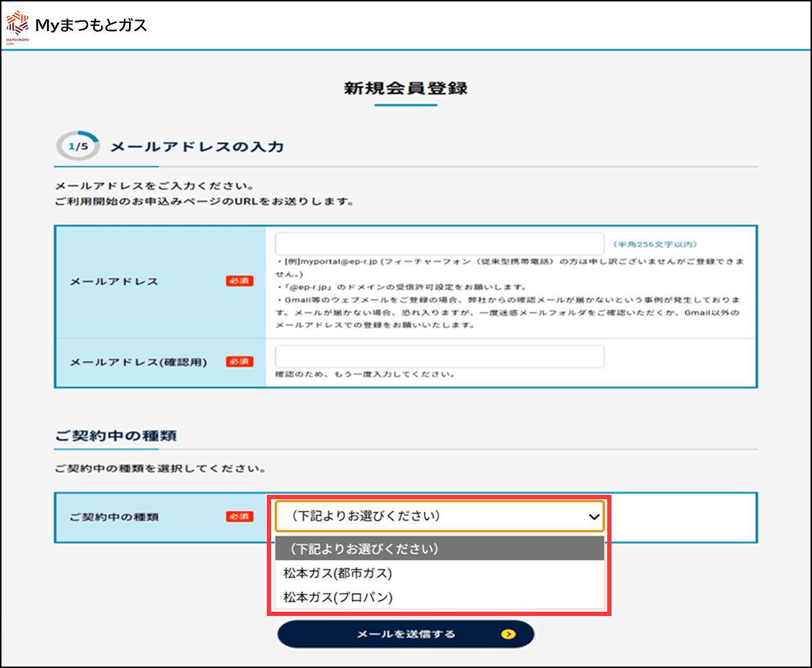Click the 必須 badge beside メールアドレス(確認用)
The image size is (812, 668).
click(x=239, y=361)
